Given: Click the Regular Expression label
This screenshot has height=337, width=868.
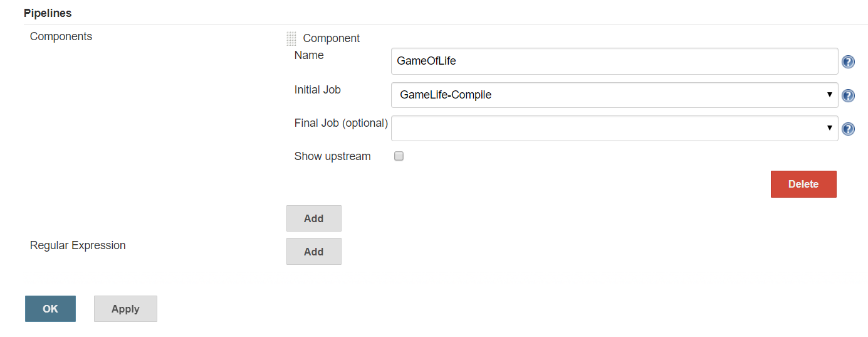Looking at the screenshot, I should pos(78,245).
